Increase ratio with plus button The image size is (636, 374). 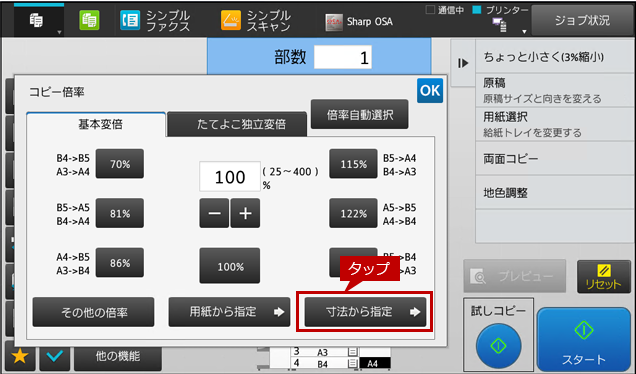coord(245,213)
